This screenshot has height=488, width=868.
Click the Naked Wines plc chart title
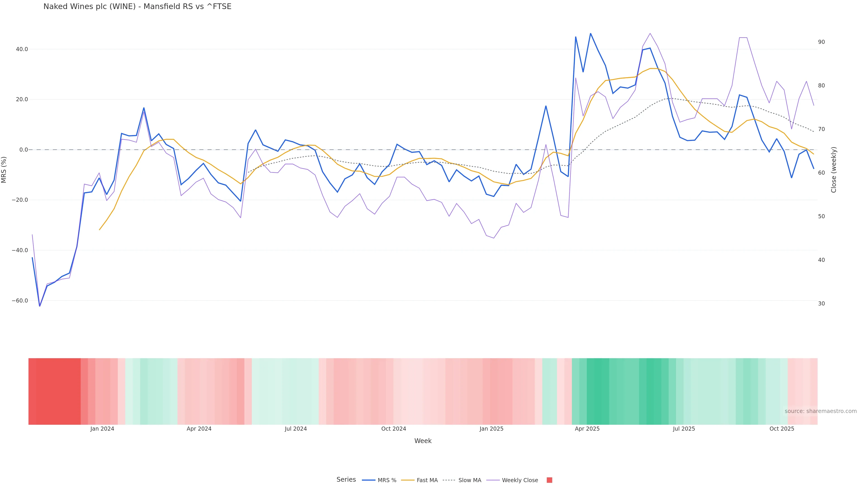coord(137,7)
